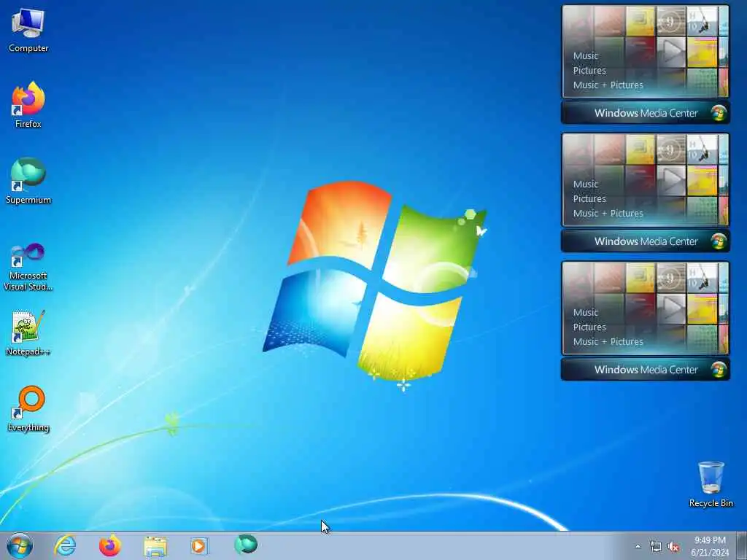The width and height of the screenshot is (747, 560).
Task: Click the play thumbnail in middle gadget
Action: point(671,181)
